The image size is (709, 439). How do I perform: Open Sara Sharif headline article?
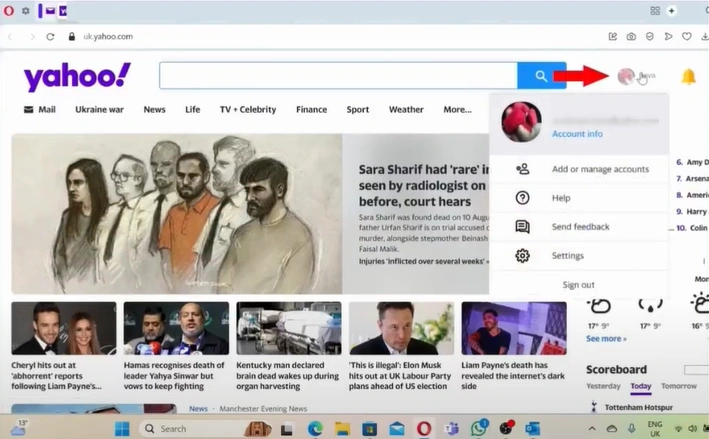423,185
